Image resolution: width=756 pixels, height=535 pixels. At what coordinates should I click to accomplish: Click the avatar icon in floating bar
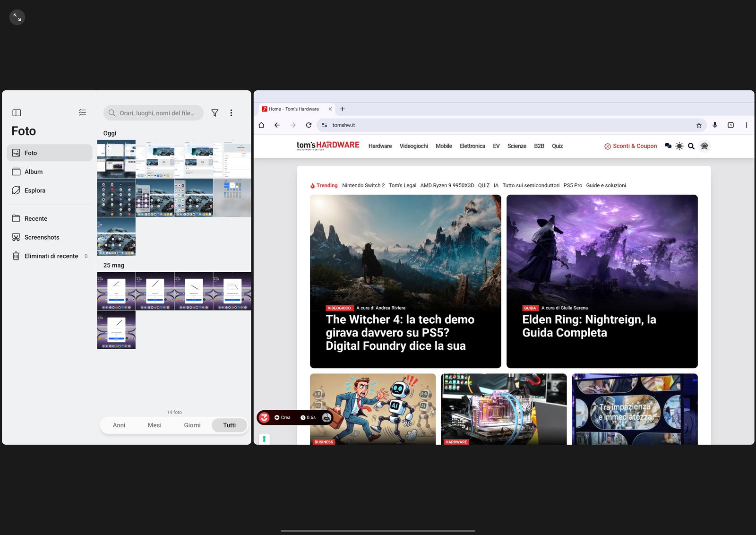pos(326,418)
